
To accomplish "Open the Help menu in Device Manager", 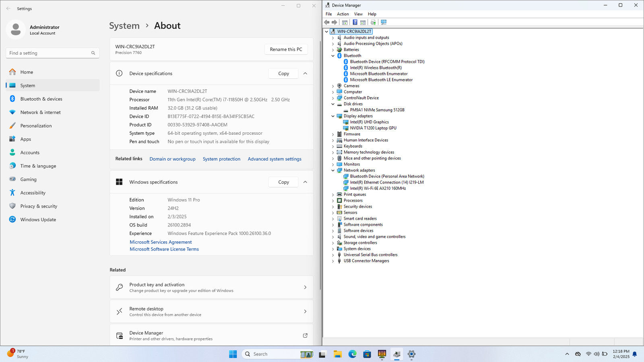I will (372, 14).
